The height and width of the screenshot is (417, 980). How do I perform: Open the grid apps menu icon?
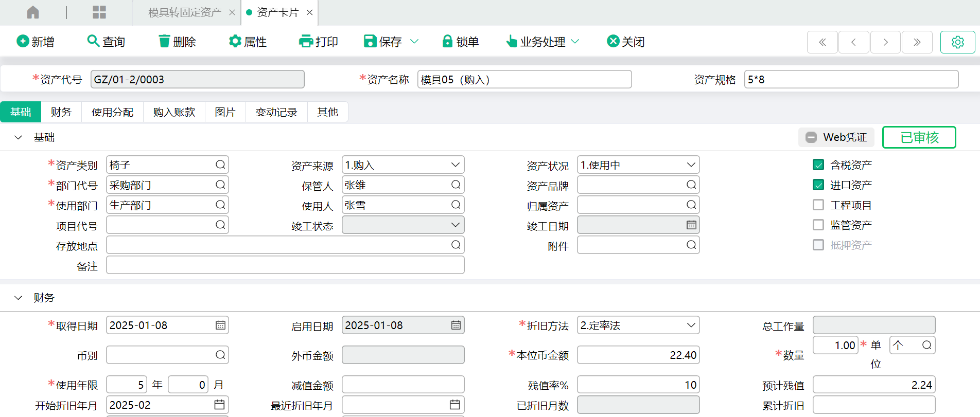pyautogui.click(x=99, y=12)
